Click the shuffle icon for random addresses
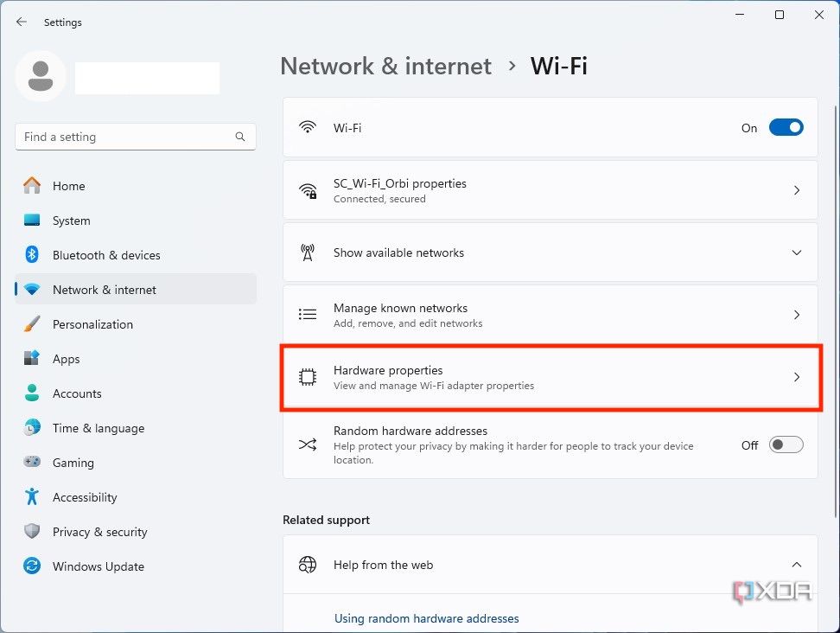Viewport: 840px width, 633px height. (x=308, y=444)
